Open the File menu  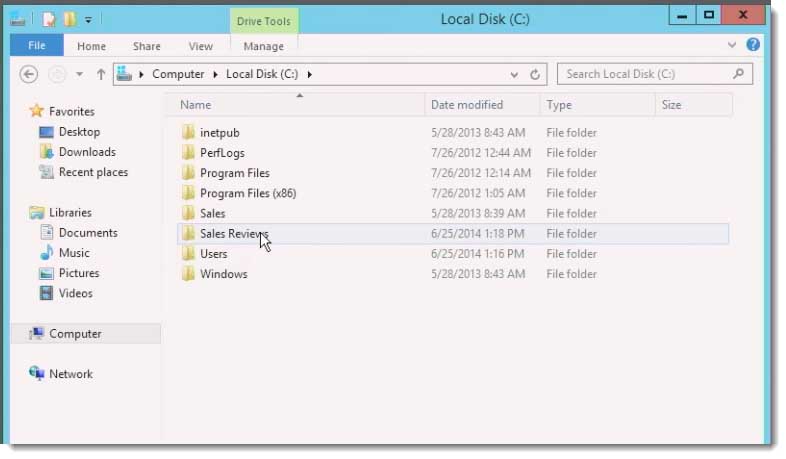pos(37,46)
